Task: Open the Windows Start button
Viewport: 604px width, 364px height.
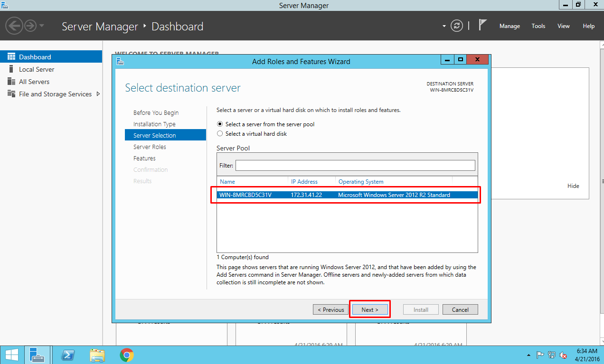Action: (x=11, y=355)
